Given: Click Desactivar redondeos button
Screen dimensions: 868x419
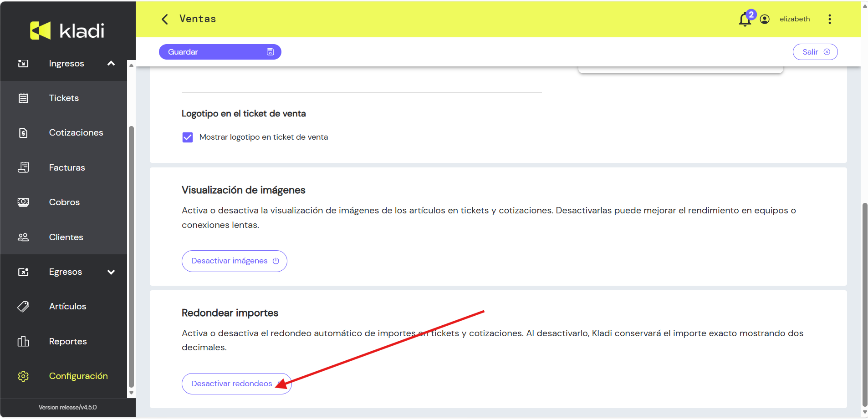Looking at the screenshot, I should [236, 384].
